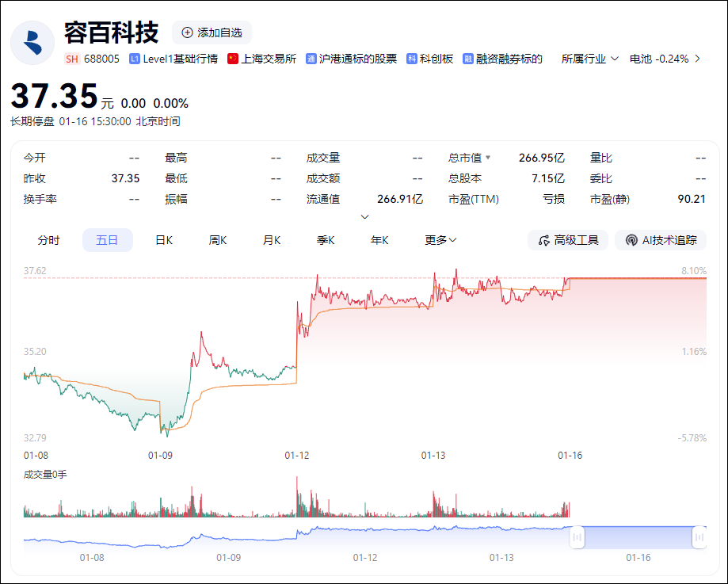Open the 所属行业 dropdown
This screenshot has height=584, width=728.
[589, 59]
